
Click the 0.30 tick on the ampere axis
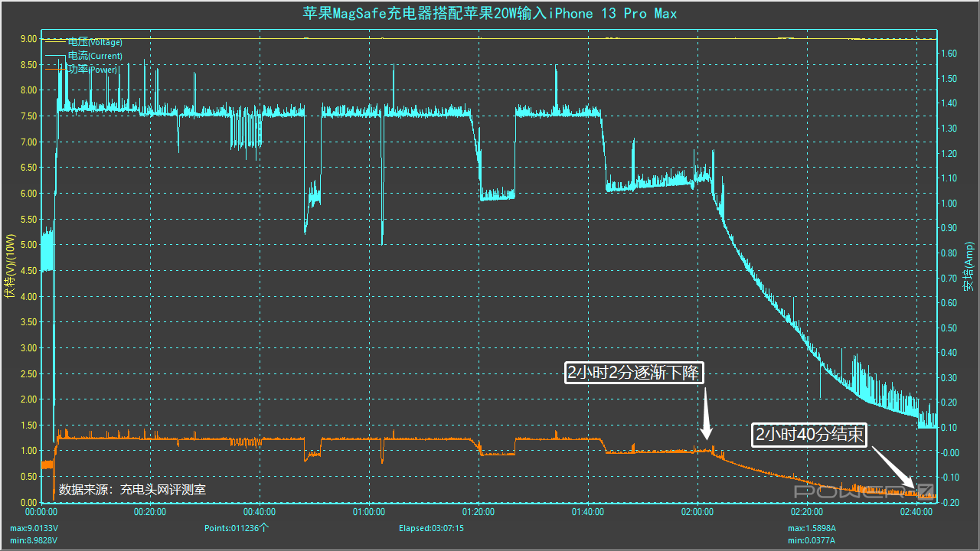click(949, 378)
